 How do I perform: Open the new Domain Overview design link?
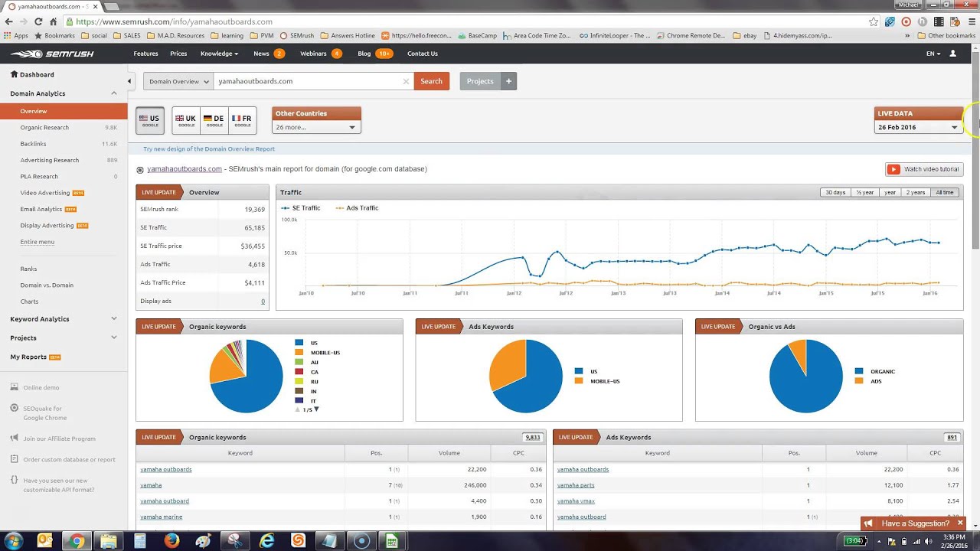coord(209,149)
